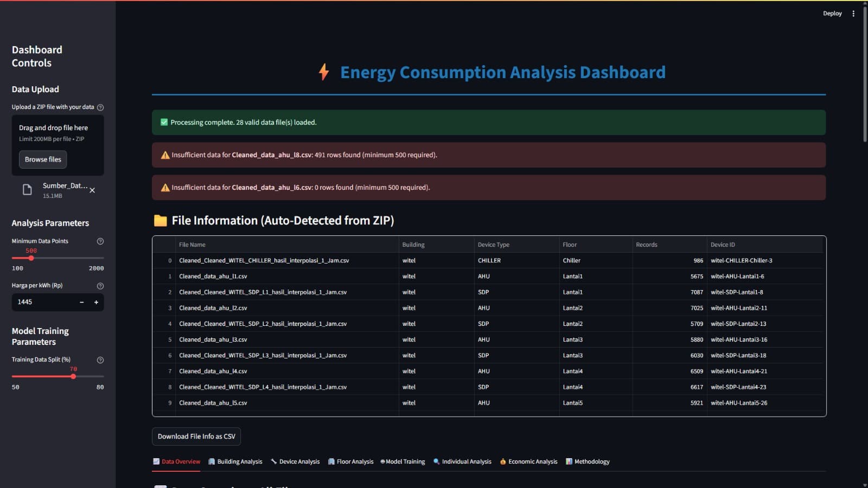Open the Device Analysis tab

point(295,462)
